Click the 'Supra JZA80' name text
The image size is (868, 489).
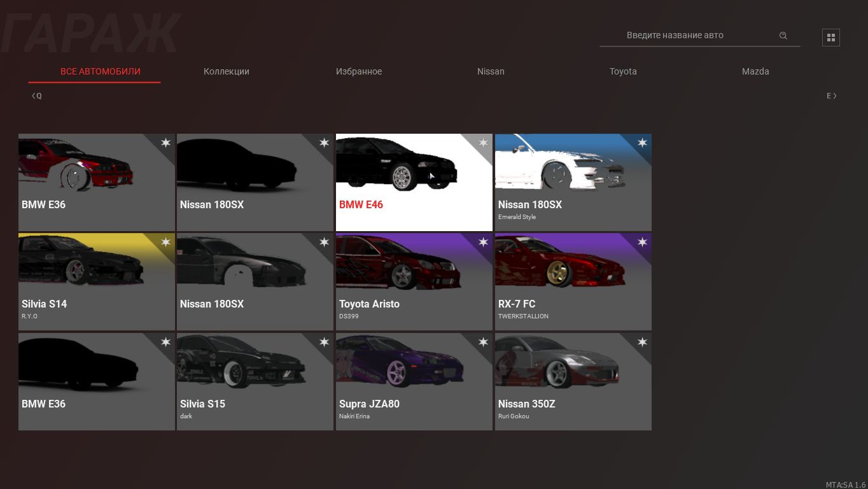tap(369, 404)
